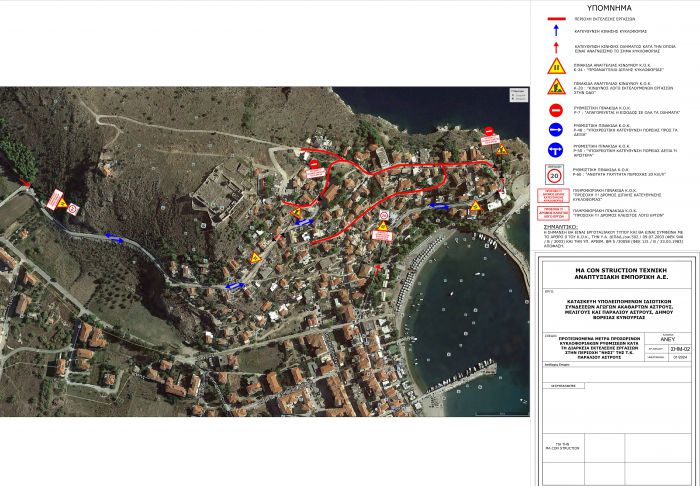Click the warning triangle next to the western 20 sign
The width and height of the screenshot is (700, 486).
click(x=62, y=204)
